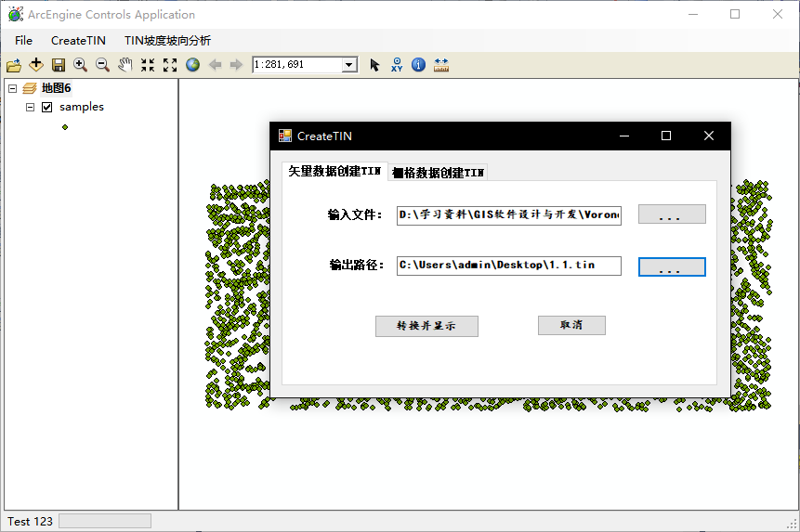The image size is (800, 532).
Task: Select the Zoom Out magnifier tool
Action: click(x=102, y=65)
